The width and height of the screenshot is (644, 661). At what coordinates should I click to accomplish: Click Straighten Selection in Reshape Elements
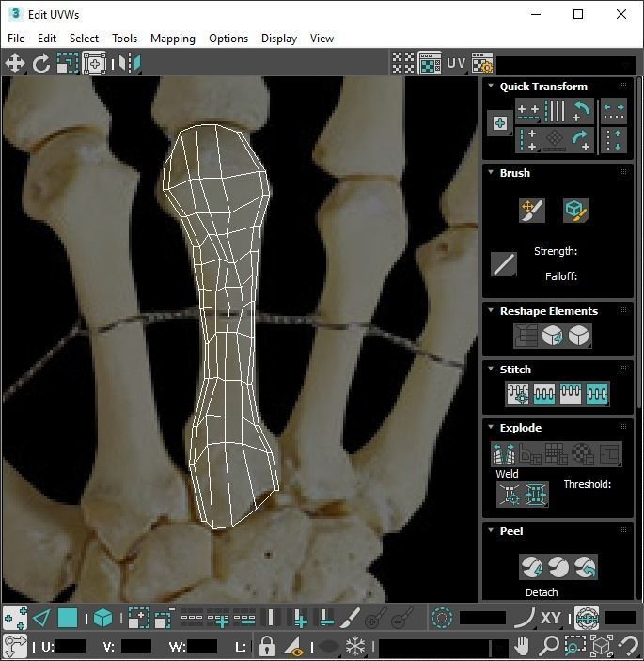tap(526, 336)
